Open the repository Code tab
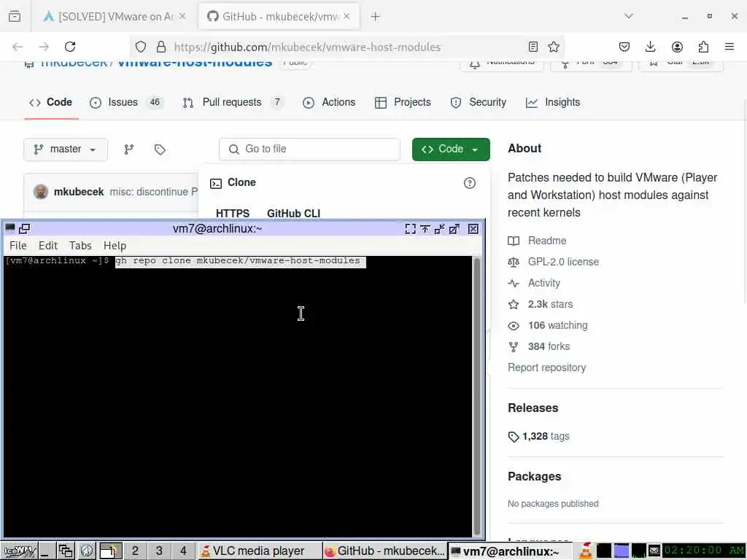This screenshot has height=560, width=747. (x=51, y=102)
